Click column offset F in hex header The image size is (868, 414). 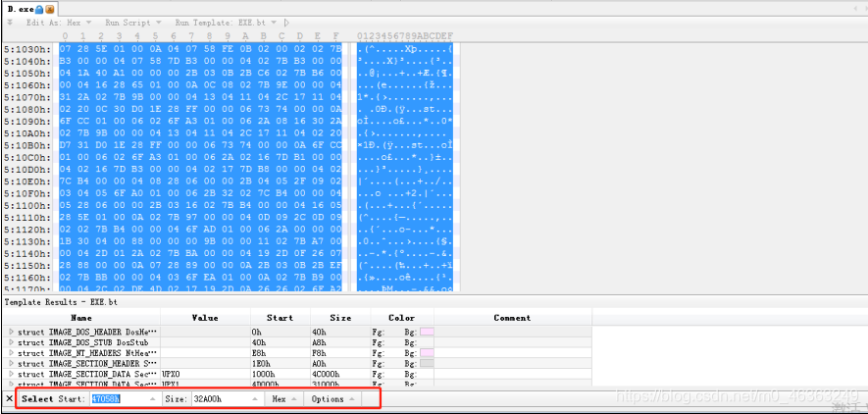(x=335, y=36)
